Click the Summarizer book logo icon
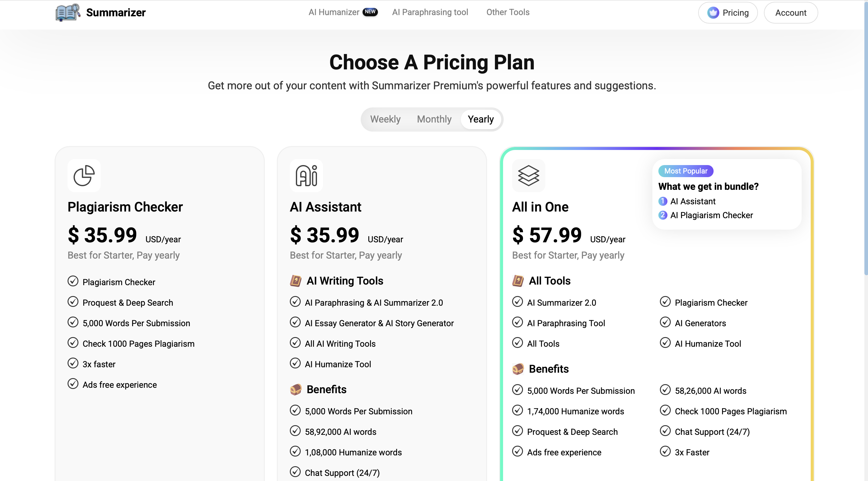The height and width of the screenshot is (481, 868). tap(68, 12)
